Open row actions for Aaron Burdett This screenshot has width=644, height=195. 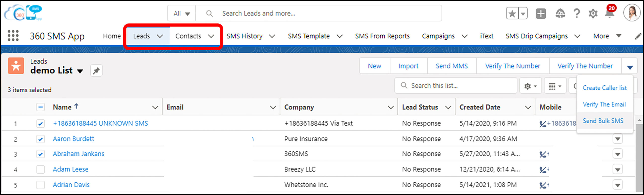[x=618, y=139]
